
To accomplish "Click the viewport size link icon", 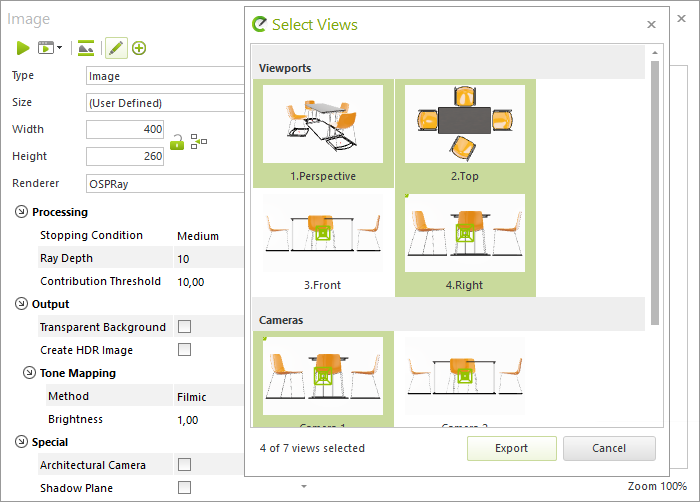I will (x=199, y=141).
